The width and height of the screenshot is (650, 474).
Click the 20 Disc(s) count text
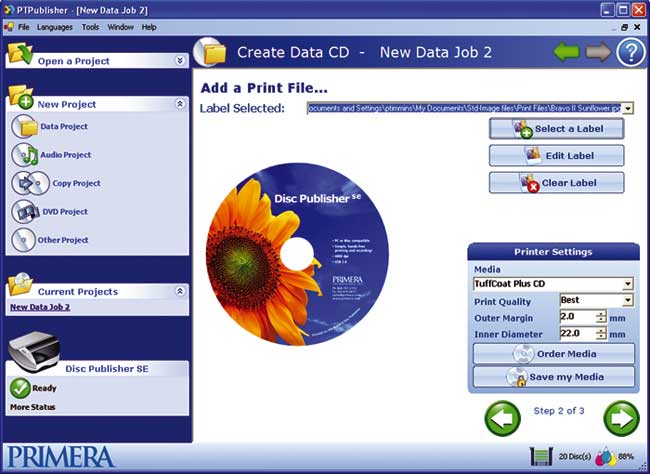pyautogui.click(x=575, y=457)
